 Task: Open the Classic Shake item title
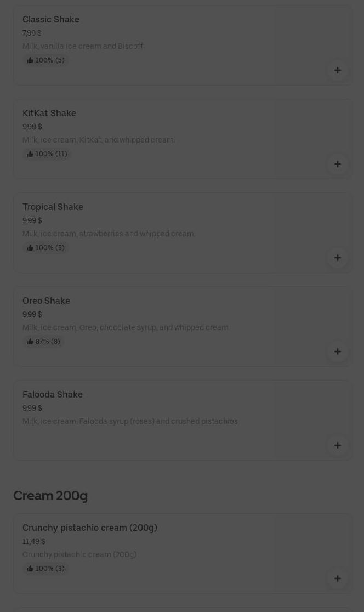click(51, 19)
